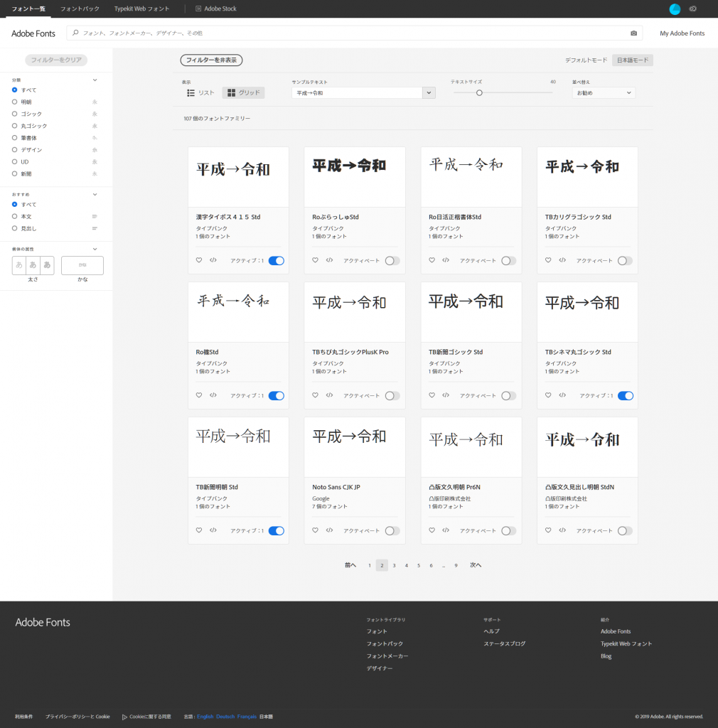This screenshot has width=718, height=728.
Task: Activate the 凸版文久明朝 Pr6N toggle
Action: point(509,531)
